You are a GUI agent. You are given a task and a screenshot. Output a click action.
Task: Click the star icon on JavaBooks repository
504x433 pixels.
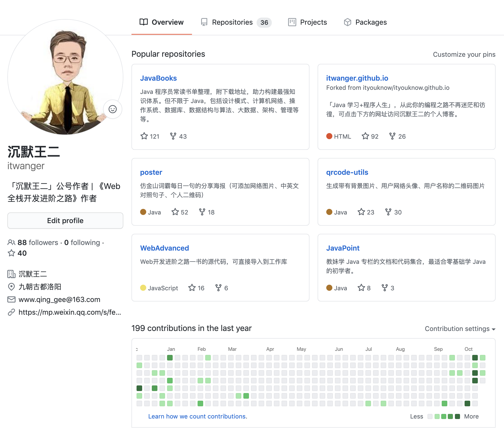click(144, 136)
